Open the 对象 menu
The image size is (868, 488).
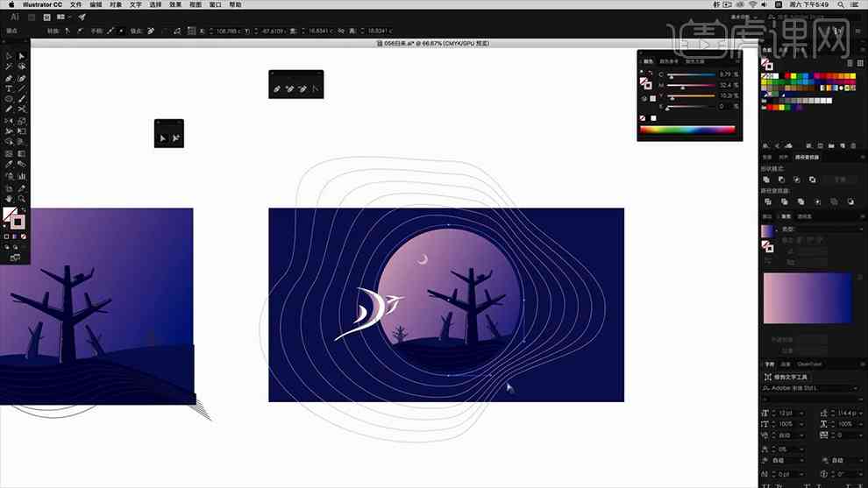tap(116, 4)
